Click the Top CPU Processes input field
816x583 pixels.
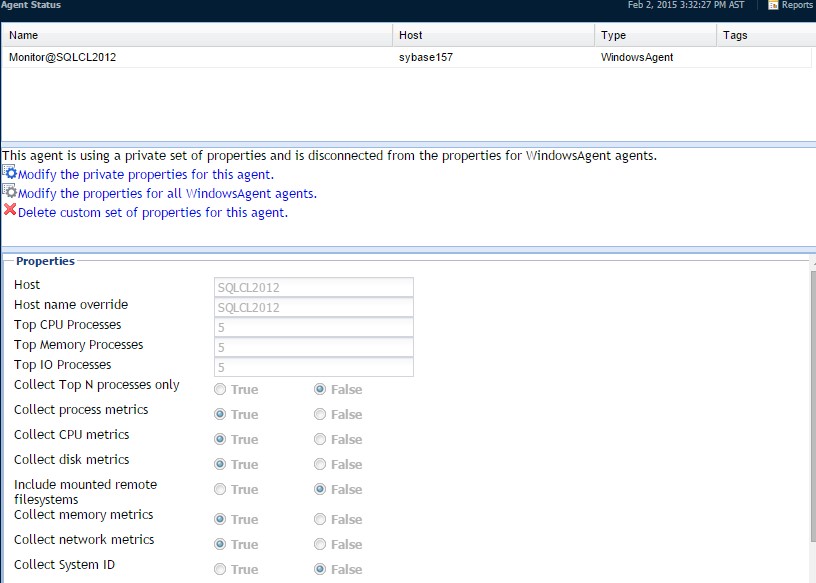(313, 327)
